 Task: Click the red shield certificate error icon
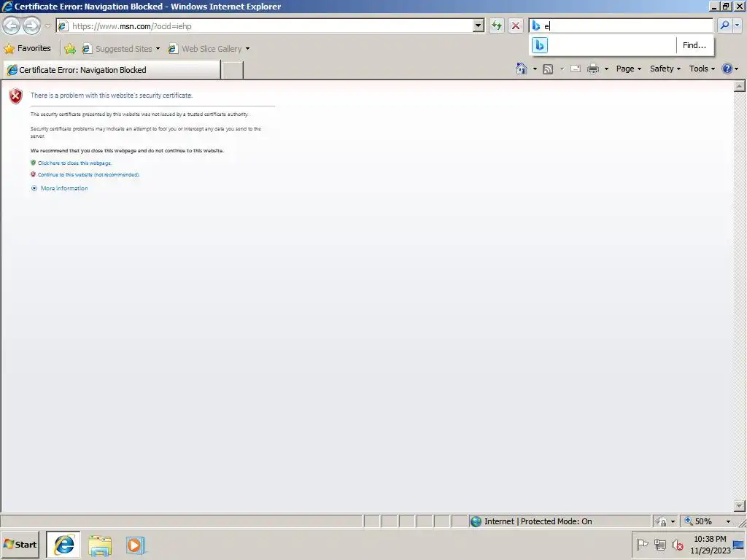click(16, 96)
